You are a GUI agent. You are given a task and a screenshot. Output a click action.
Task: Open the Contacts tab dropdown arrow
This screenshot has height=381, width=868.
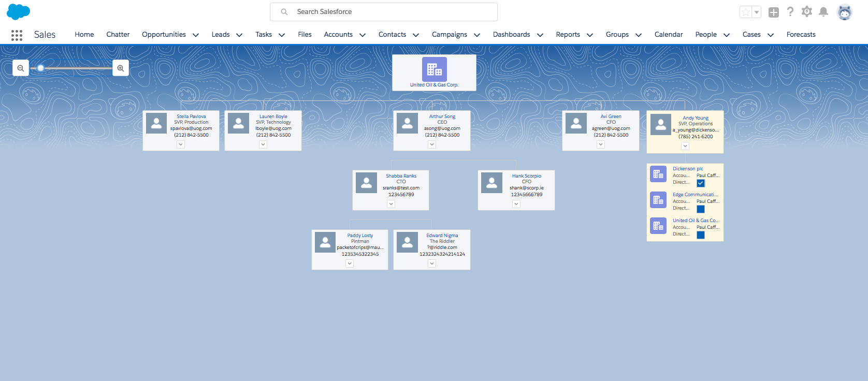click(416, 35)
